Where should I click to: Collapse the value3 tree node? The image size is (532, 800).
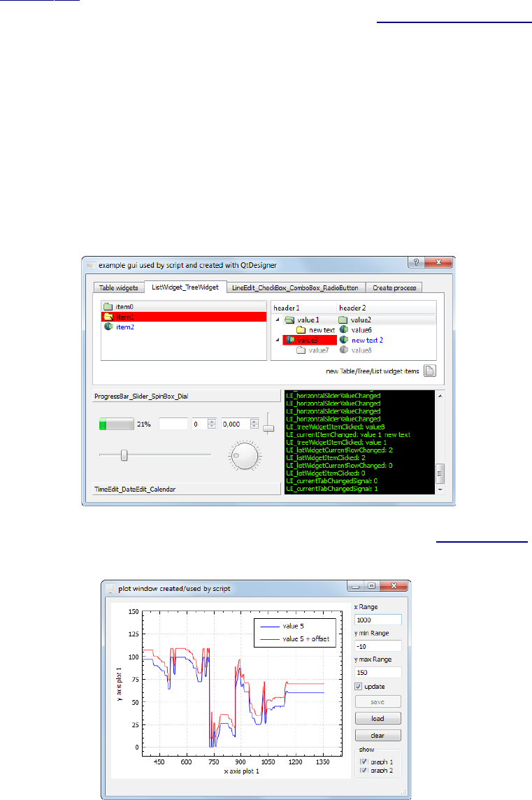[278, 340]
